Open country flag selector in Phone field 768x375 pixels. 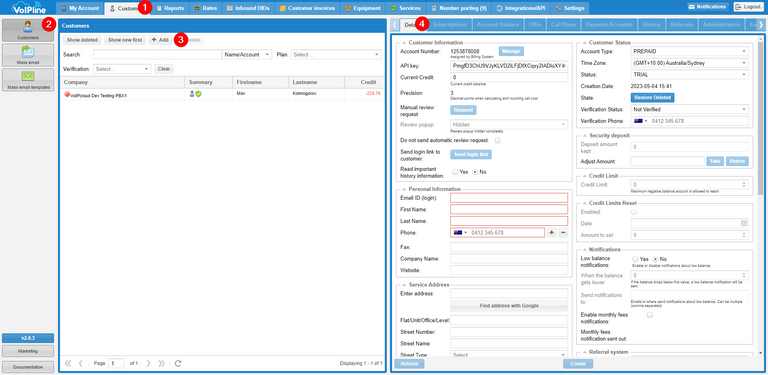coord(460,233)
